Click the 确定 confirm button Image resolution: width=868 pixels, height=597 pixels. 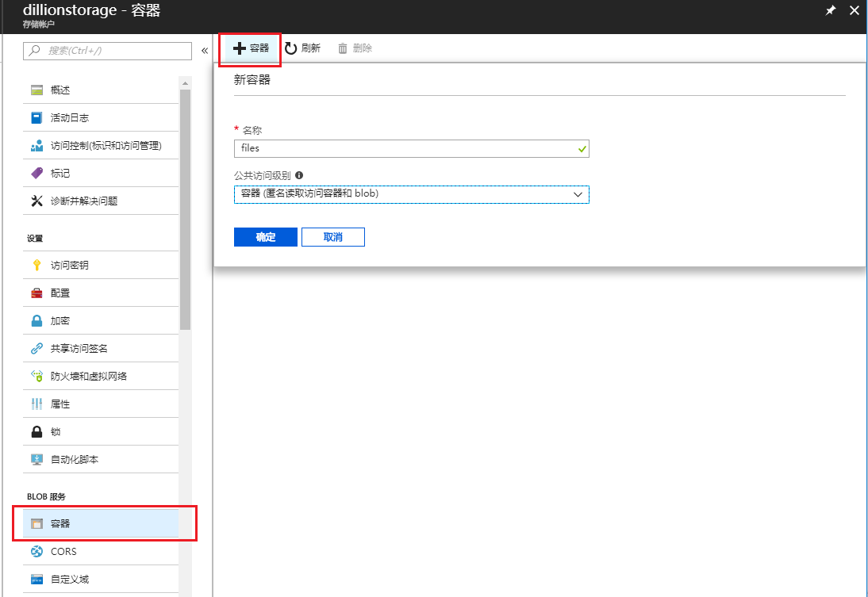pyautogui.click(x=265, y=237)
